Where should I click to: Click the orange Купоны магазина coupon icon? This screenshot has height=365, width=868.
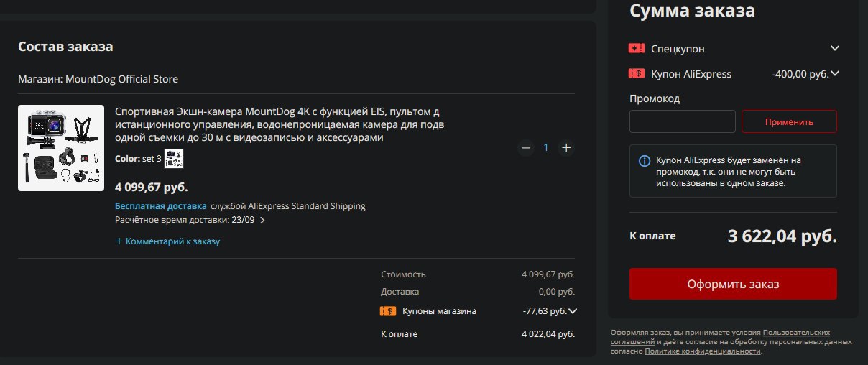coord(388,311)
